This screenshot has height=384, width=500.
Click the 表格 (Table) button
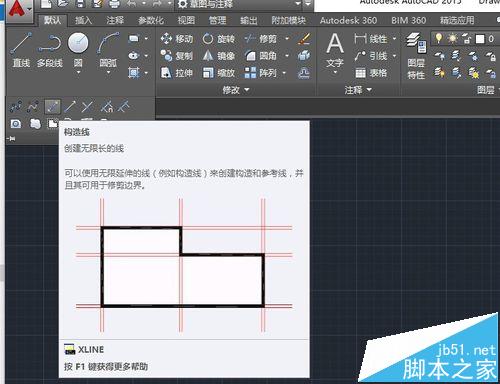371,73
